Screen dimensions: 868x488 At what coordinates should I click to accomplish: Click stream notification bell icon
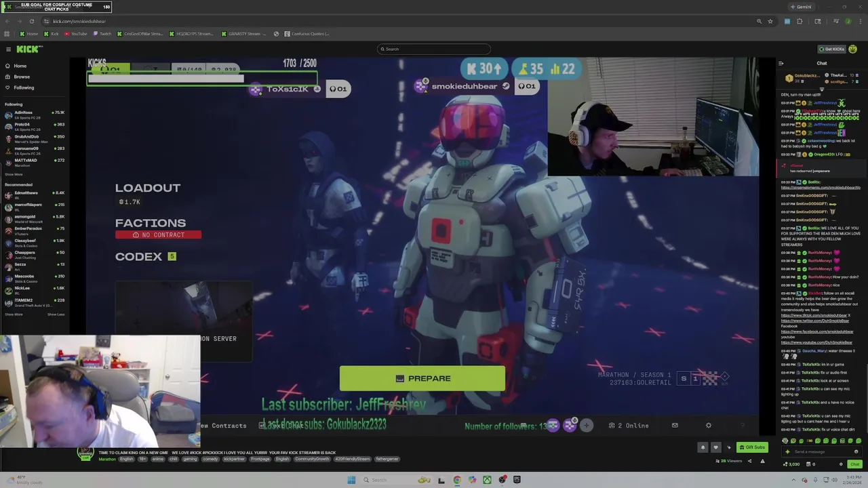point(703,447)
